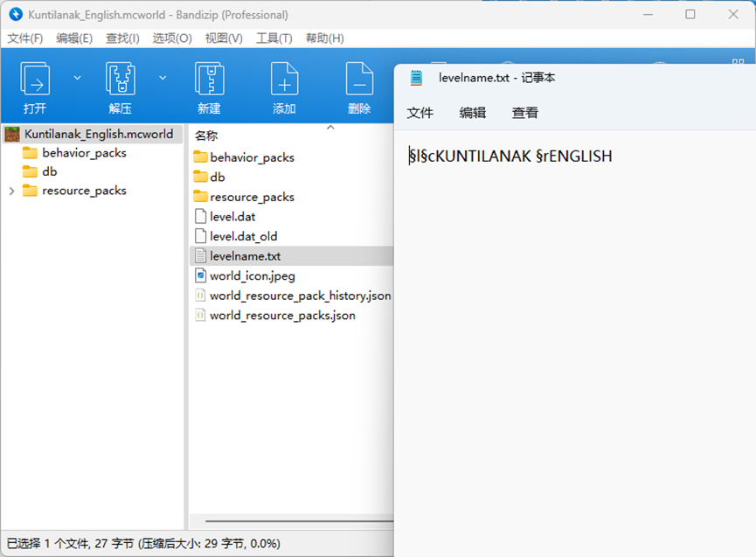Click the Extract (解压) toolbar icon
Viewport: 756px width, 557px height.
[x=120, y=79]
